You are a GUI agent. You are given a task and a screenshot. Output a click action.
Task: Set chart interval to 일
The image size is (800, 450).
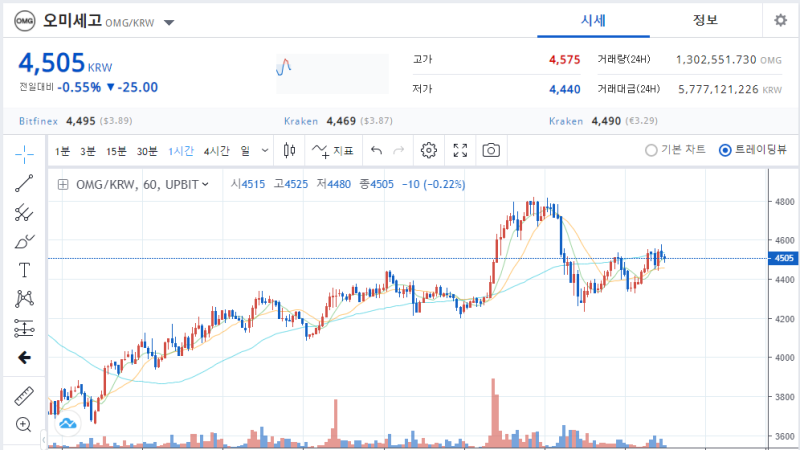245,151
